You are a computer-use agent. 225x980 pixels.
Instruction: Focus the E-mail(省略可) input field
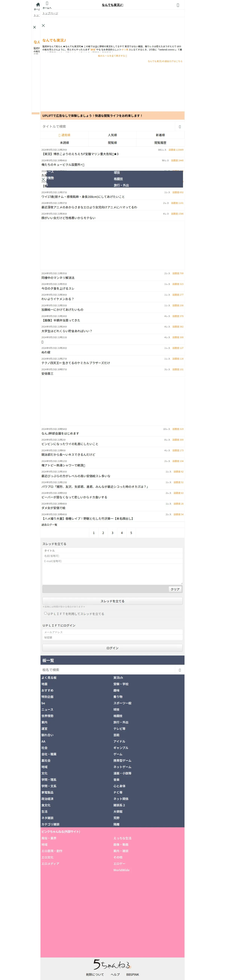pos(112,561)
